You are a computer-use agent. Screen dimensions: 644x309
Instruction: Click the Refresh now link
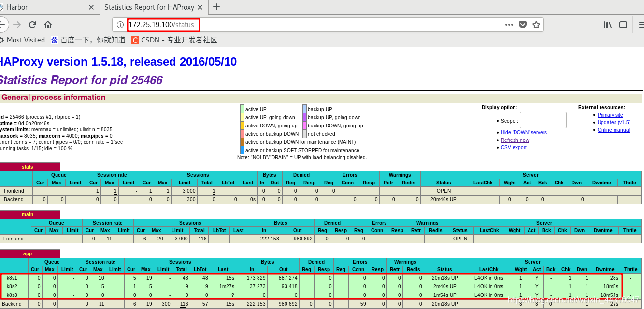pos(515,140)
